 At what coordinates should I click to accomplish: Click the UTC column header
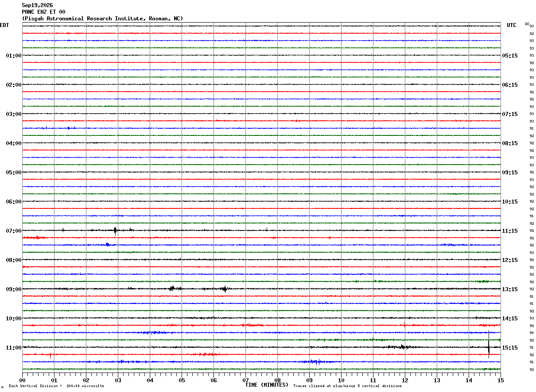click(x=512, y=25)
